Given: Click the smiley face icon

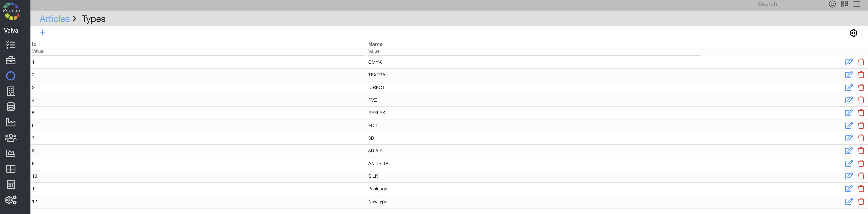Looking at the screenshot, I should 832,4.
